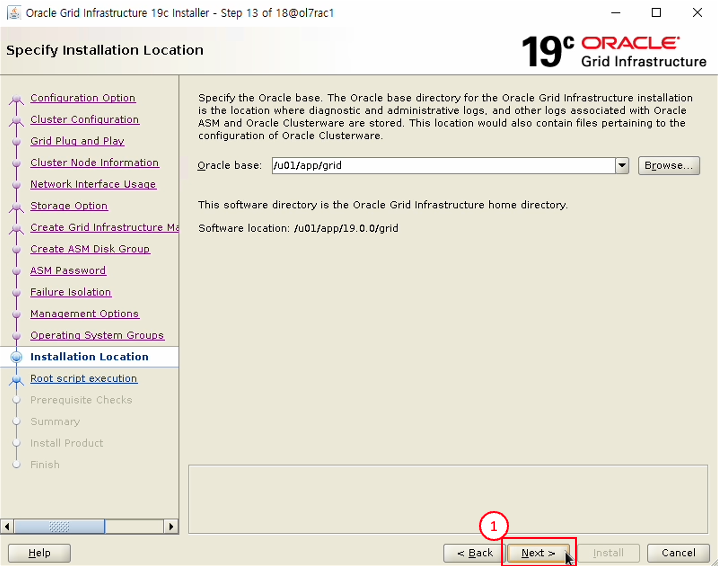This screenshot has width=718, height=566.
Task: Open Operating System Groups step
Action: click(x=97, y=335)
